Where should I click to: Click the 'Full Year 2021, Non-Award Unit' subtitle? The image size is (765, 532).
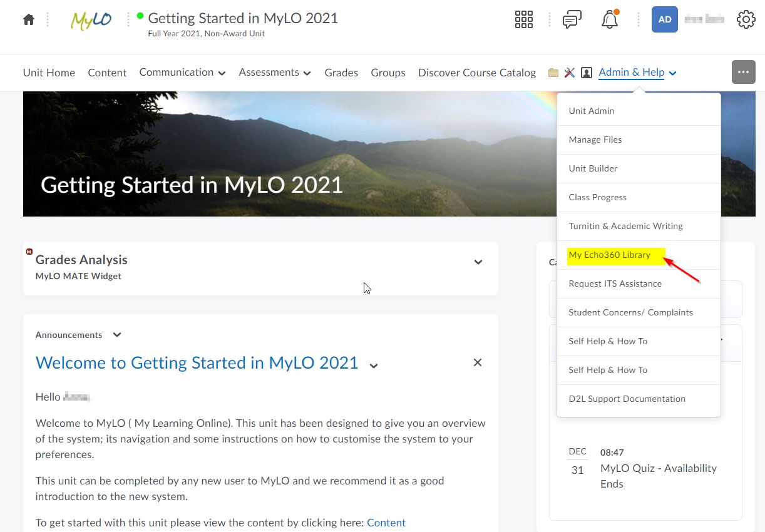pos(206,34)
